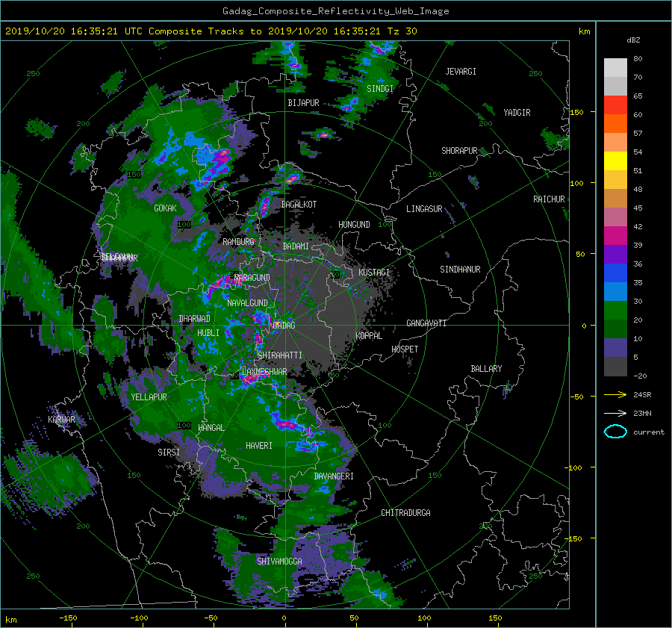
Task: Click the SHIVAMOGGA city label
Action: [279, 562]
